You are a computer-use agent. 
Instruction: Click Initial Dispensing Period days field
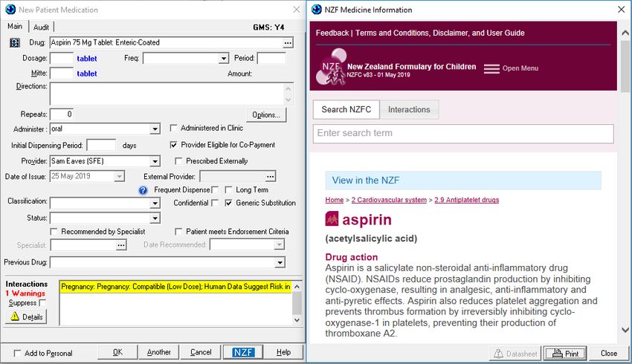[101, 146]
